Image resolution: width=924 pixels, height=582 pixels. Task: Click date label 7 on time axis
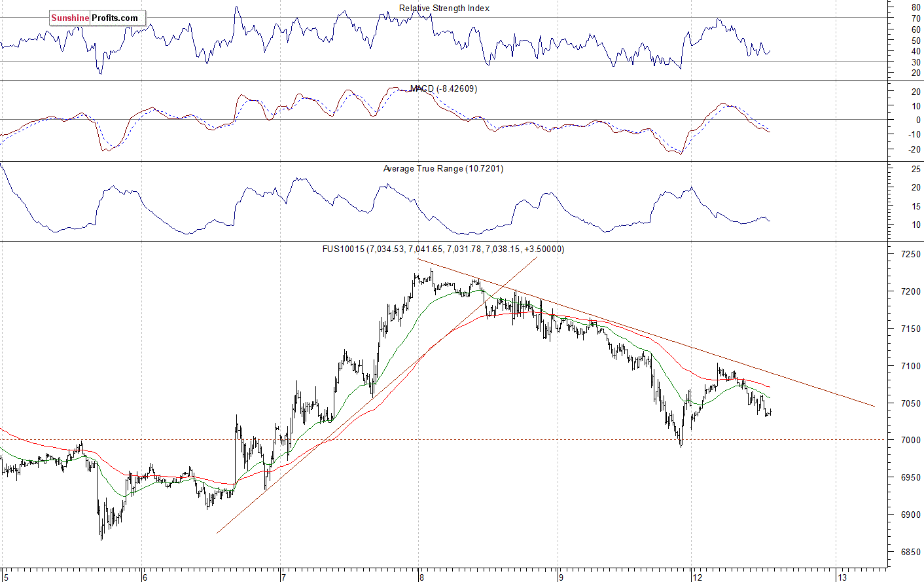(x=283, y=577)
